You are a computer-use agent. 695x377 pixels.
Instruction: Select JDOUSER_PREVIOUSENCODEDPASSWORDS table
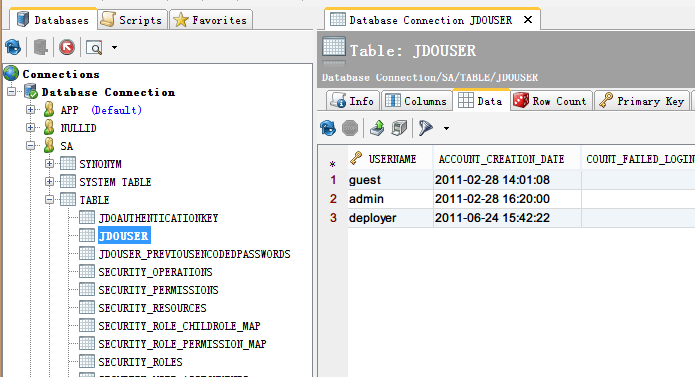point(194,254)
